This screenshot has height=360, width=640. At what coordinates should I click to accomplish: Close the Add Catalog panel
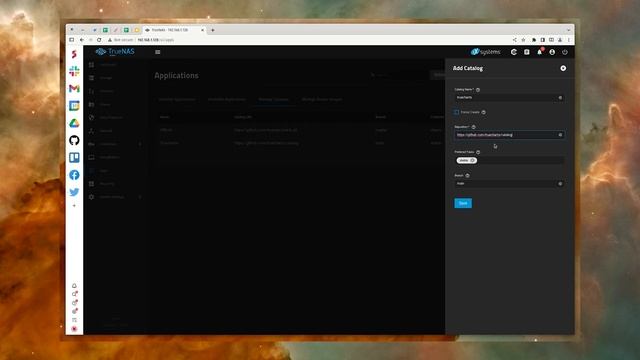pyautogui.click(x=563, y=68)
